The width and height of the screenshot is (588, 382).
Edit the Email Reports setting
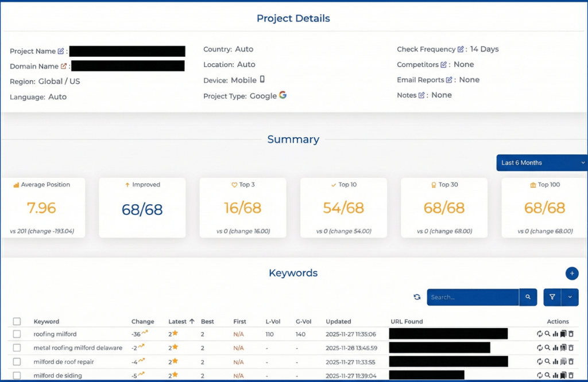tap(449, 80)
